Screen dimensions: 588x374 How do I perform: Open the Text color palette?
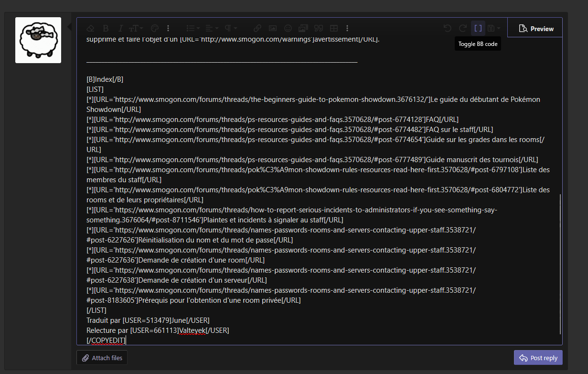[154, 28]
